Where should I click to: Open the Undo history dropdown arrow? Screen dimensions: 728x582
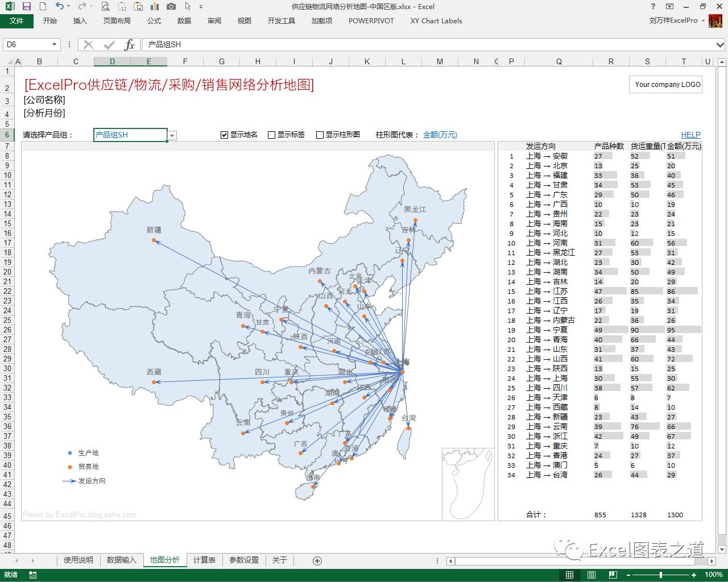click(x=68, y=7)
